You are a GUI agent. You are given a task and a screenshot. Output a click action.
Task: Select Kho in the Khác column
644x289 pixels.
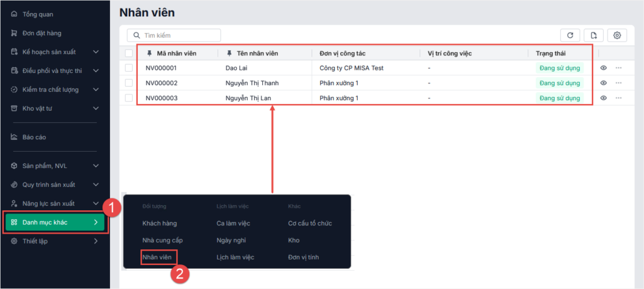[x=294, y=240]
